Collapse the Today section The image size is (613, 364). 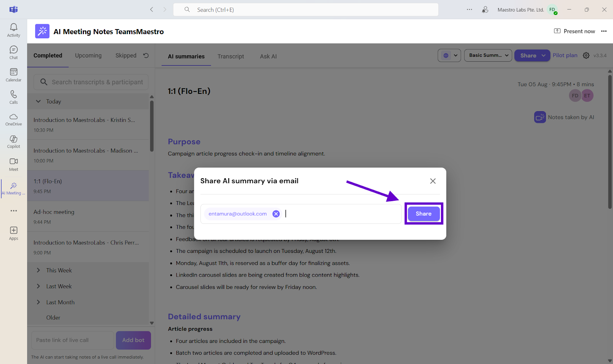pyautogui.click(x=38, y=102)
